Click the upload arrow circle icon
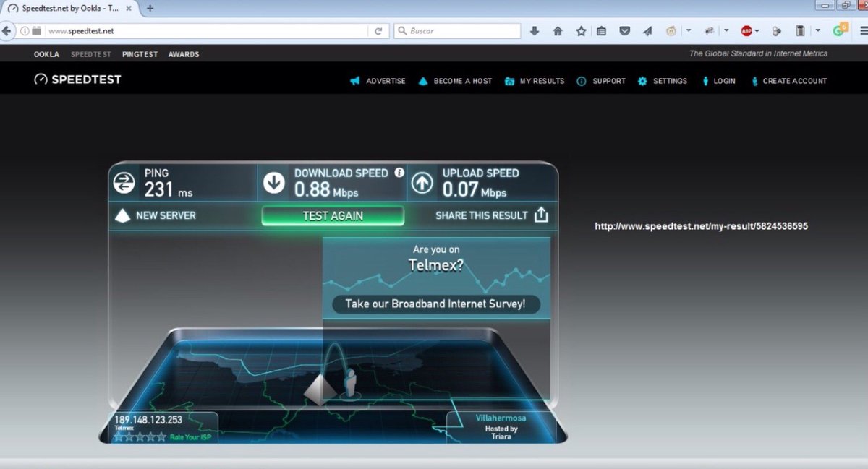This screenshot has width=868, height=469. pyautogui.click(x=422, y=184)
